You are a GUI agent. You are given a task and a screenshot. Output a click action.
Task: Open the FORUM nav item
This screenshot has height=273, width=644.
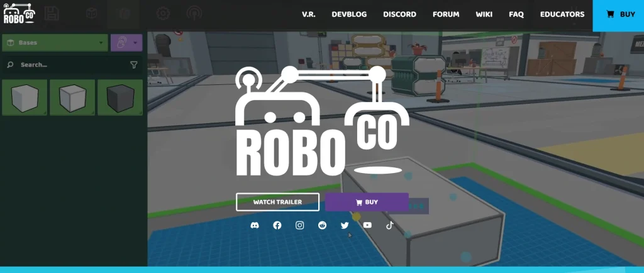(x=446, y=14)
